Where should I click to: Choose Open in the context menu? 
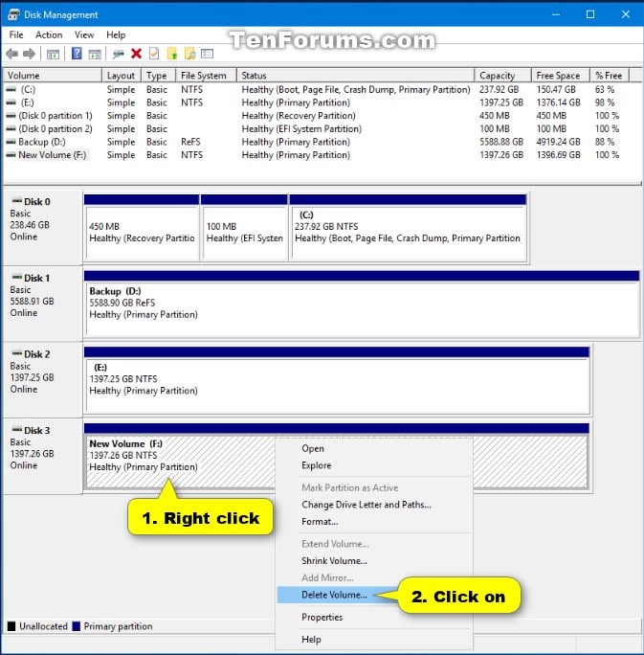click(375, 448)
